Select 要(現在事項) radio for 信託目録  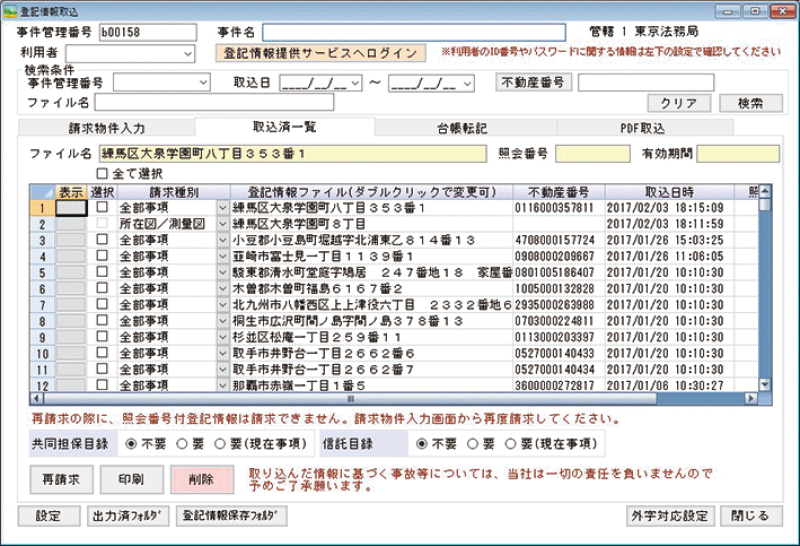512,441
